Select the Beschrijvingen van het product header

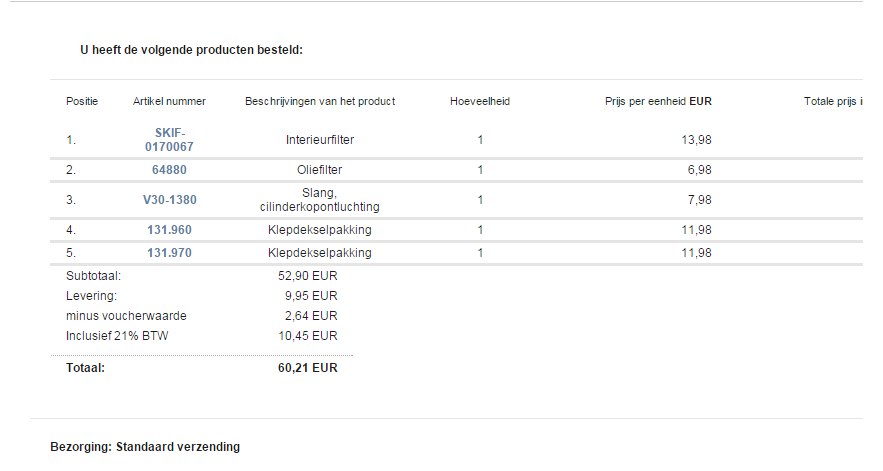tap(320, 101)
